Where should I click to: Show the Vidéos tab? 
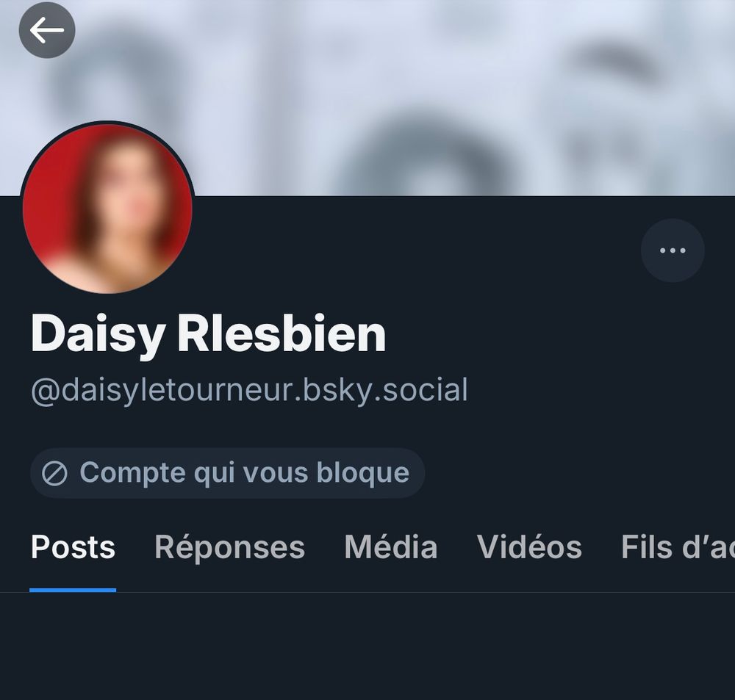coord(529,547)
